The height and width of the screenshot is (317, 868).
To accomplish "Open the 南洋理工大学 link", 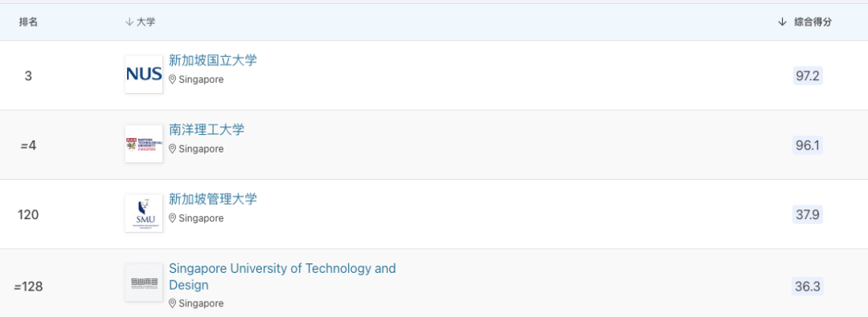I will click(207, 130).
